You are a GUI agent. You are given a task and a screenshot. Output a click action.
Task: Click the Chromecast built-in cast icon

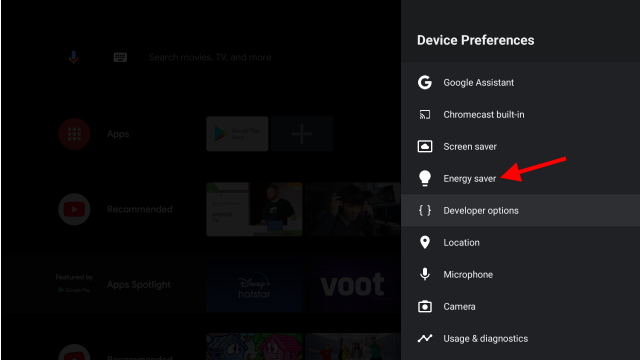click(x=424, y=115)
